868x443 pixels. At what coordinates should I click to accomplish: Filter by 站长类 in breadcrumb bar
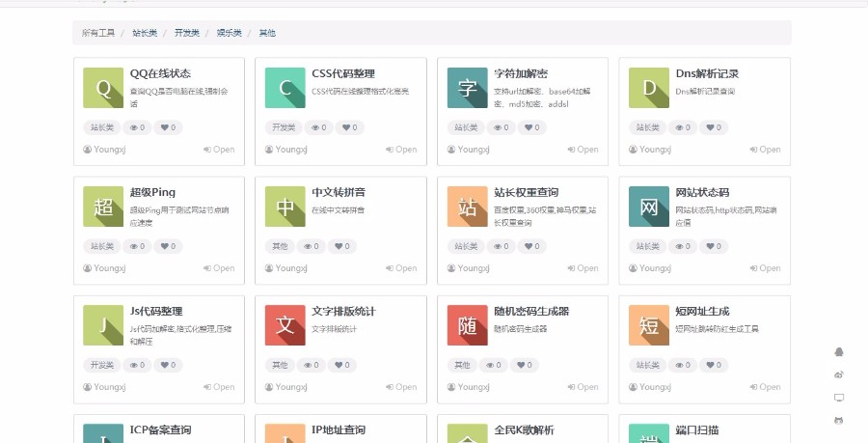click(145, 33)
